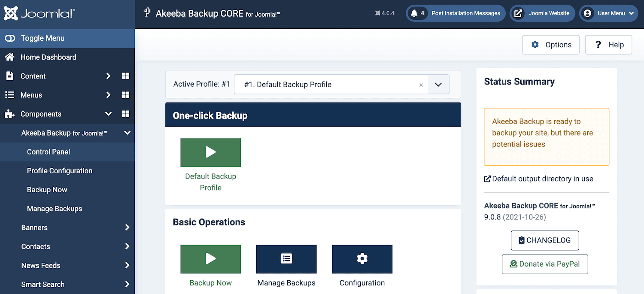Viewport: 644px width, 294px height.
Task: Go to Home Dashboard
Action: pos(48,57)
